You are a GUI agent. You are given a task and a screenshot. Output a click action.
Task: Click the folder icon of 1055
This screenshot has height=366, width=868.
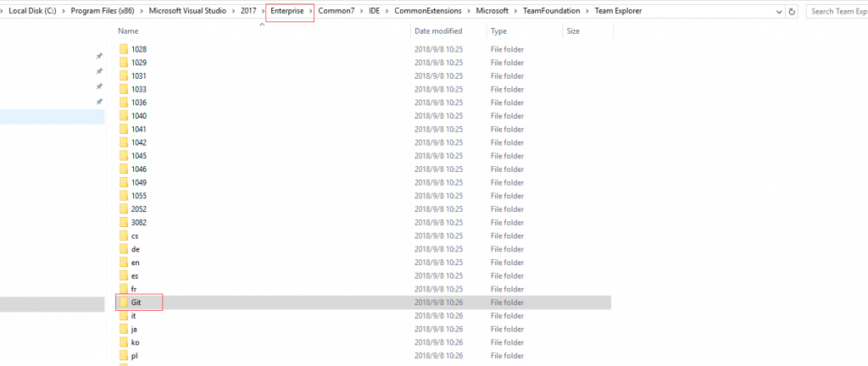point(124,196)
